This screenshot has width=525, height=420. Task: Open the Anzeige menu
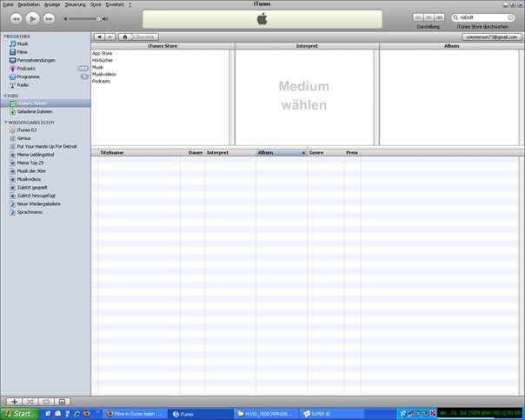[x=52, y=4]
